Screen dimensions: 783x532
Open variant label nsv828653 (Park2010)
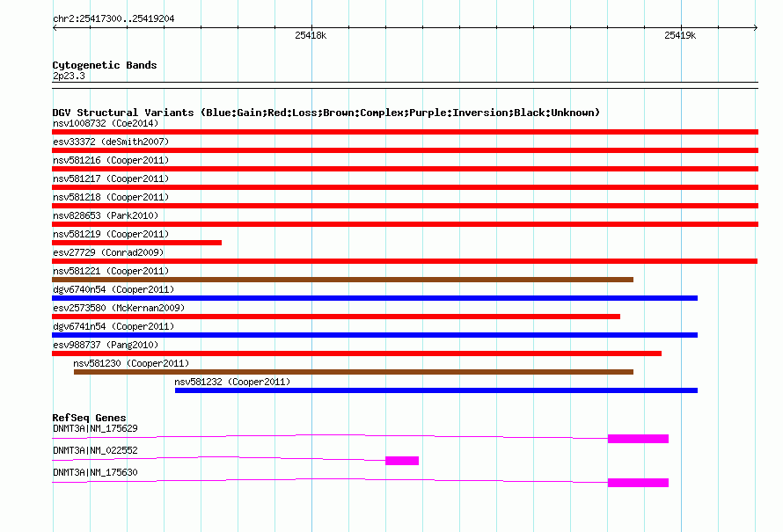click(x=106, y=215)
